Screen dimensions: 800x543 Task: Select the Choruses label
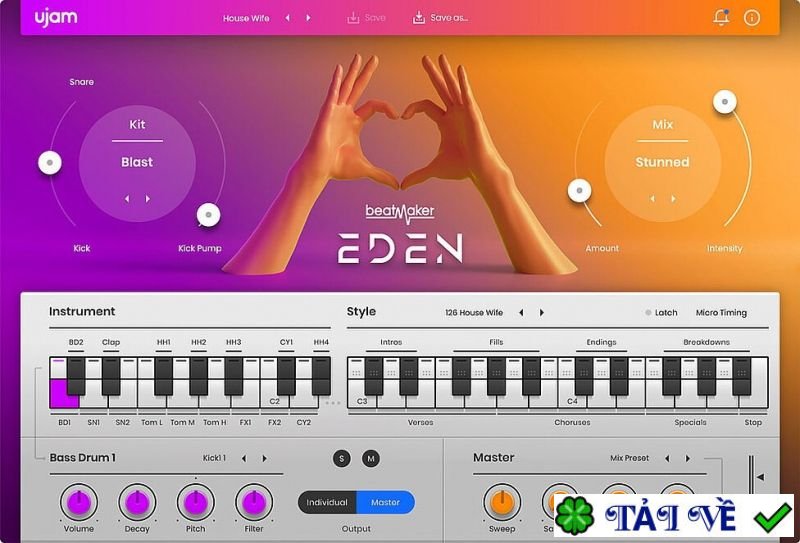tap(572, 423)
